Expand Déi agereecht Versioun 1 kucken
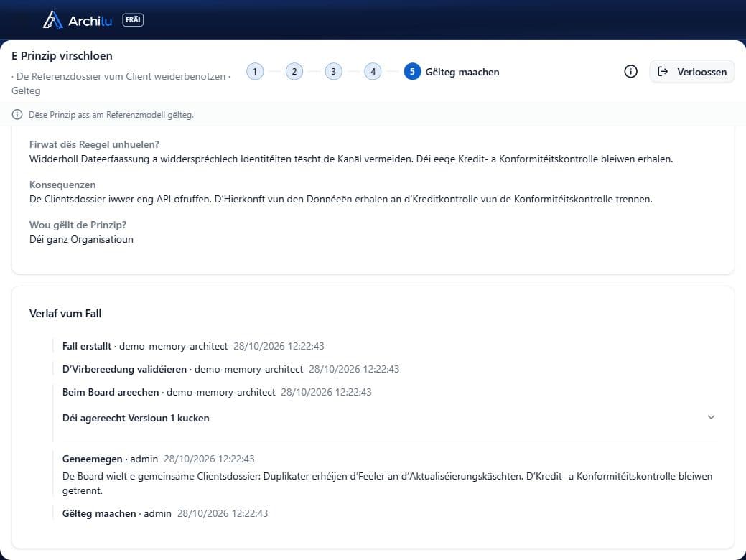Screen dimensions: 746x560 point(388,418)
